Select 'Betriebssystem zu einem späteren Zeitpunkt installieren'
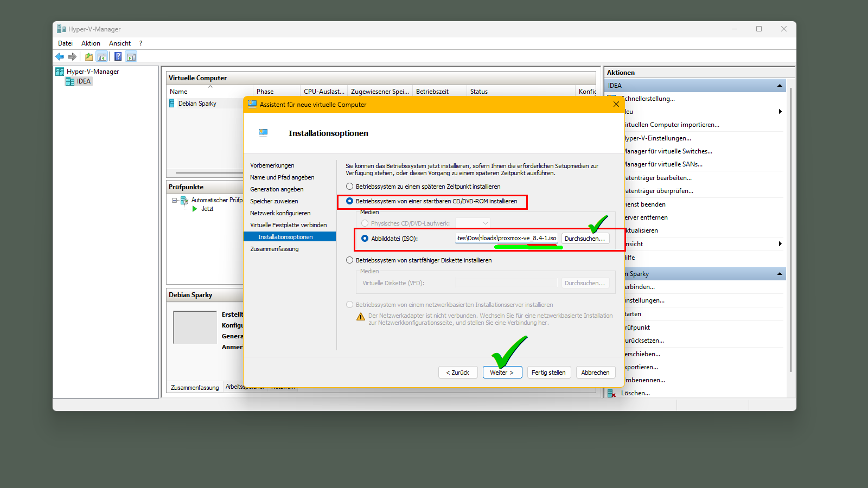 click(x=350, y=187)
